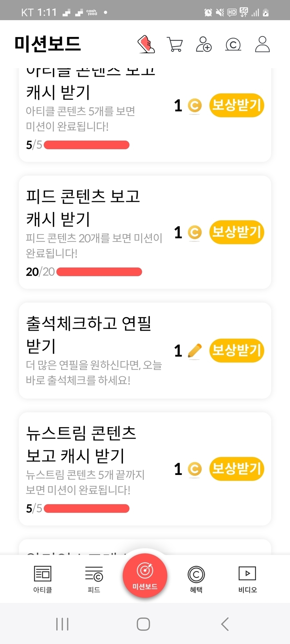The height and width of the screenshot is (644, 290).
Task: Open the cash coin balance icon
Action: [233, 44]
